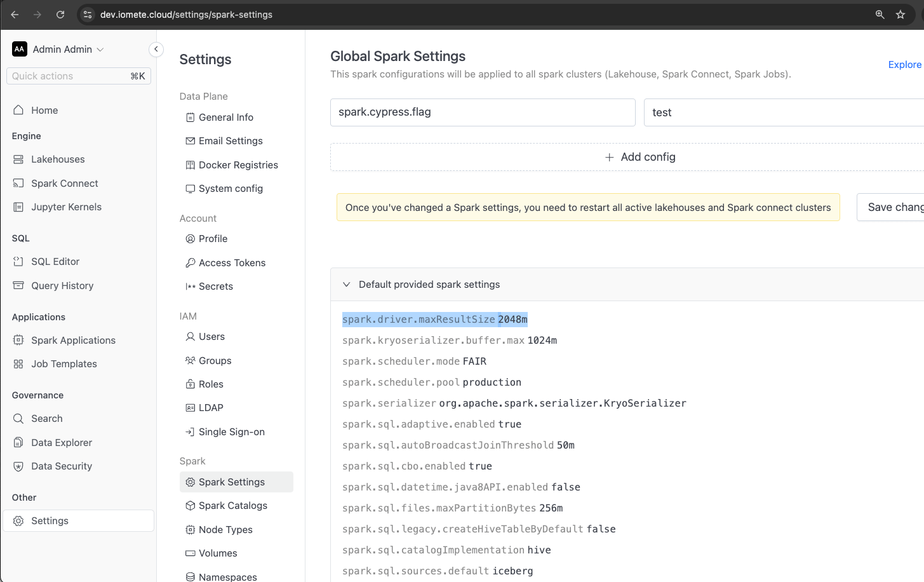The width and height of the screenshot is (924, 582).
Task: Click the Jupyter Kernels icon
Action: coord(18,207)
